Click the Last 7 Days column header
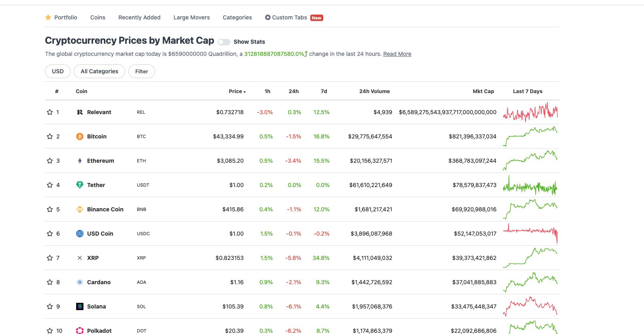This screenshot has height=334, width=644. coord(528,91)
